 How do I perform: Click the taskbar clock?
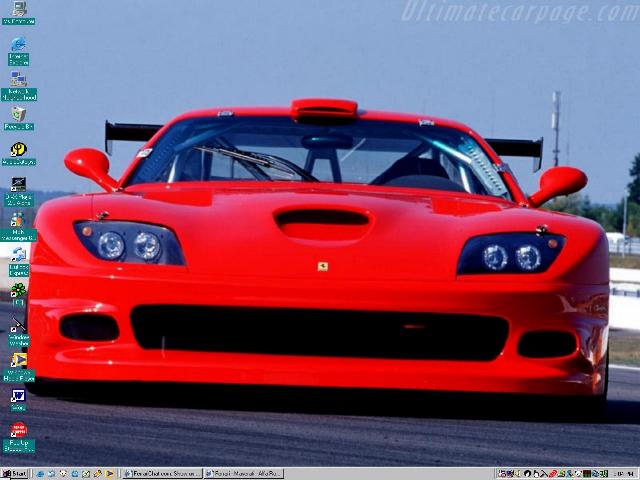(x=624, y=474)
